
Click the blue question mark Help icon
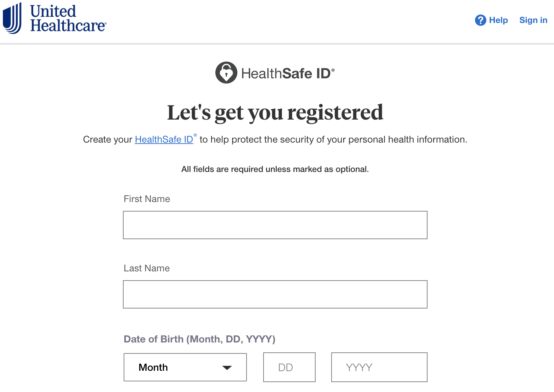point(480,20)
